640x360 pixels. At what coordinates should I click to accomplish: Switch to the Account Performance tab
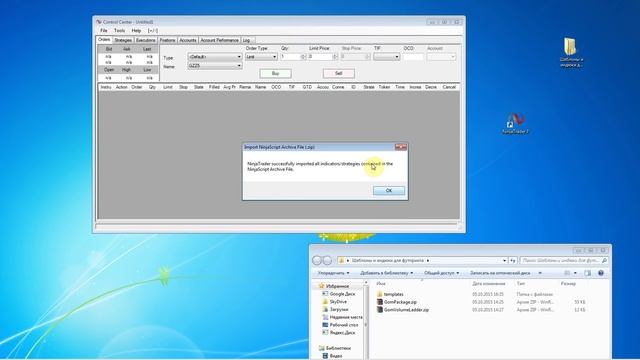pos(219,40)
